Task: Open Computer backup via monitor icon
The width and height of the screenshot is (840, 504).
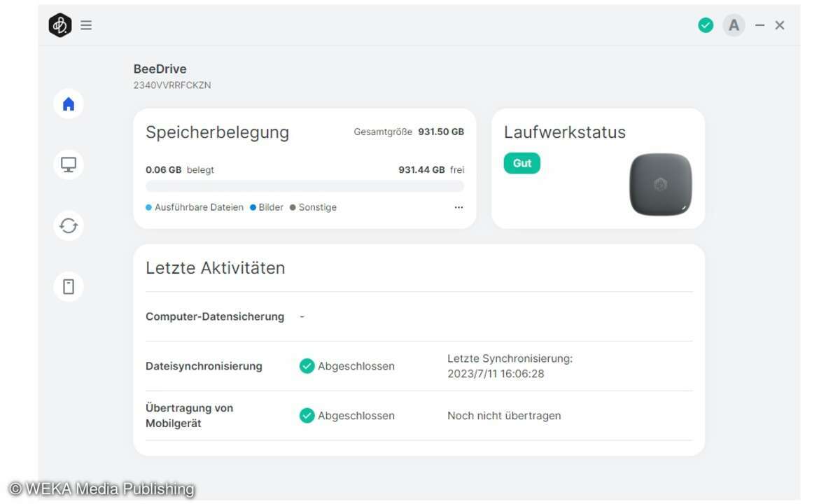Action: (x=69, y=164)
